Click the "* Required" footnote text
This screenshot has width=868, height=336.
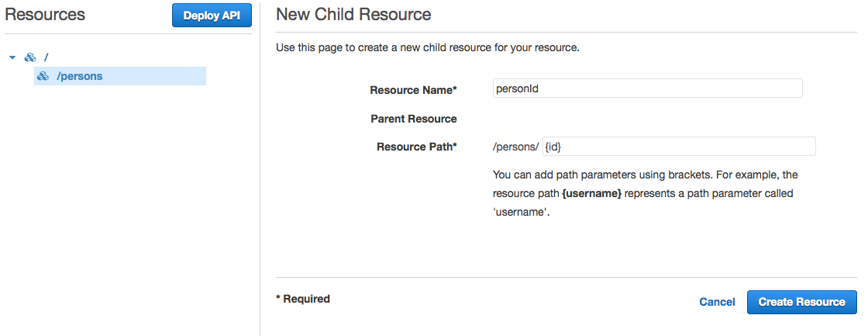303,299
